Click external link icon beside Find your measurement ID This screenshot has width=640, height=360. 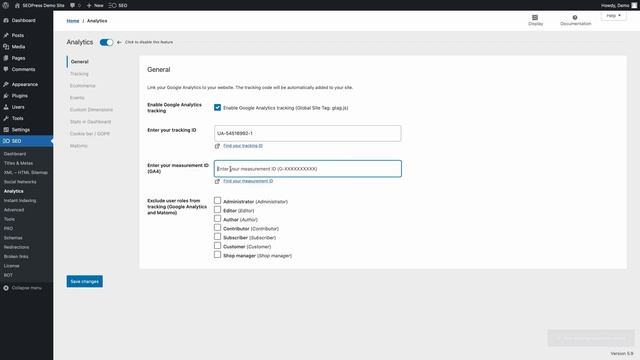(x=217, y=181)
